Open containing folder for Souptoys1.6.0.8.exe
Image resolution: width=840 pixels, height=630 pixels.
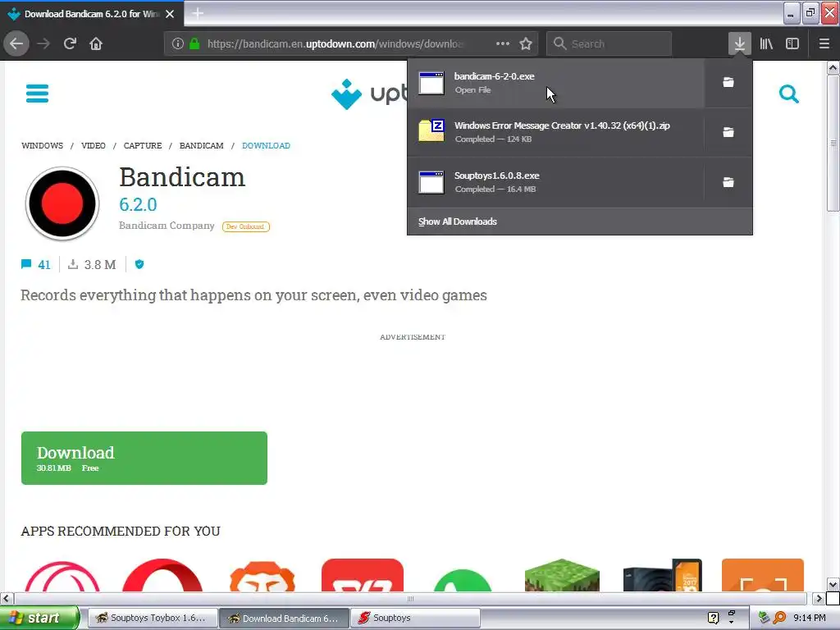tap(728, 182)
